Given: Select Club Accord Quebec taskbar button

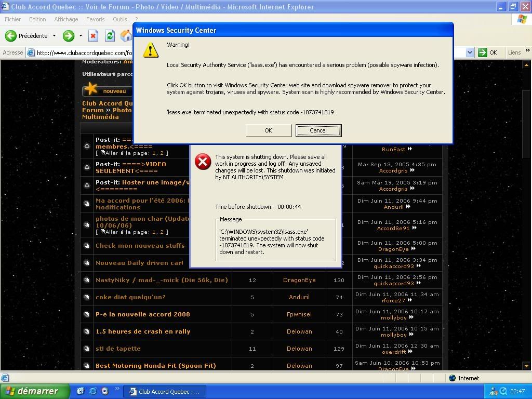Looking at the screenshot, I should [165, 392].
